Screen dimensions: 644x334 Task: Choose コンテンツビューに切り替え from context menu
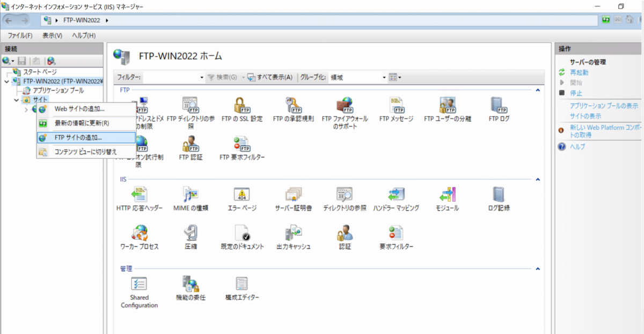86,152
